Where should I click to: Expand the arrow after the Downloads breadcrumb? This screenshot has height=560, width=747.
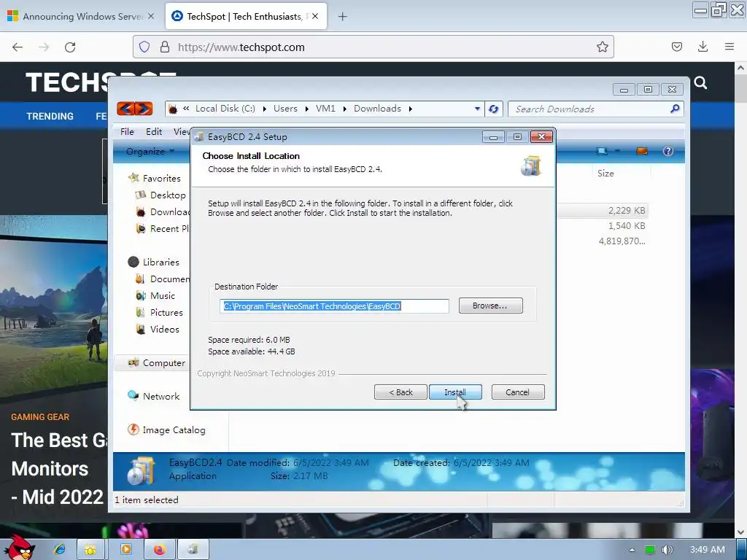410,109
